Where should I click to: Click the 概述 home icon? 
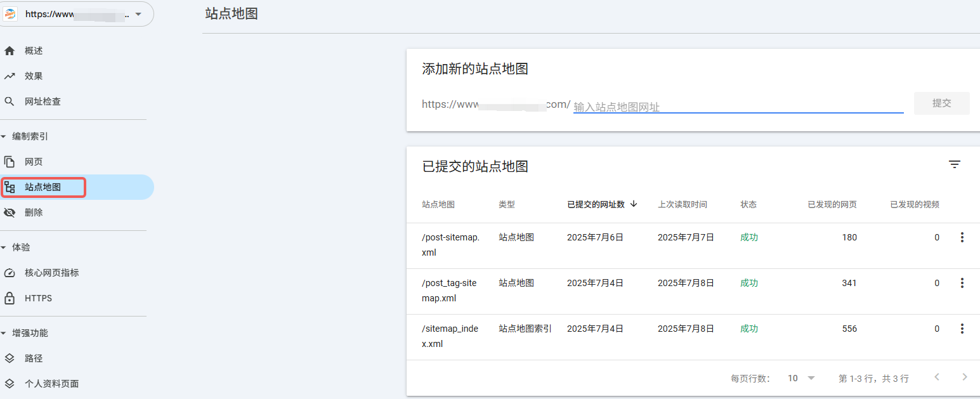pyautogui.click(x=10, y=51)
